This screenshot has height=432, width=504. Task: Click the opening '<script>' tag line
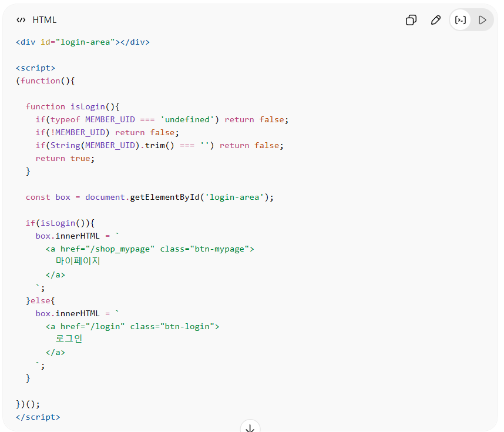tap(35, 68)
